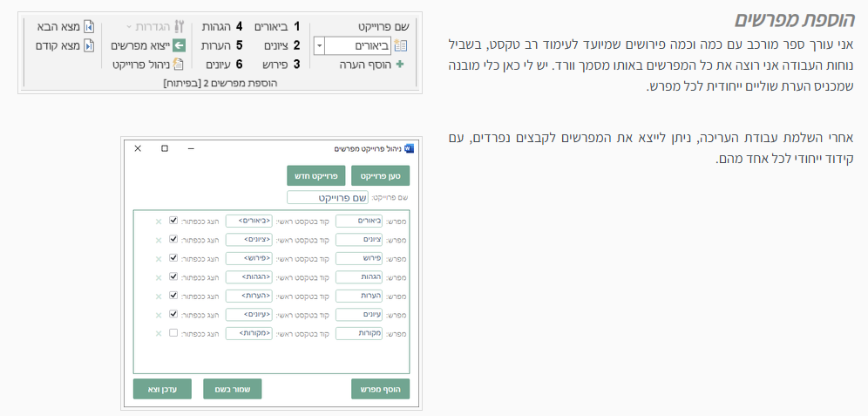The image size is (868, 416).
Task: Click the מצא הבא label in ribbon
Action: point(59,26)
